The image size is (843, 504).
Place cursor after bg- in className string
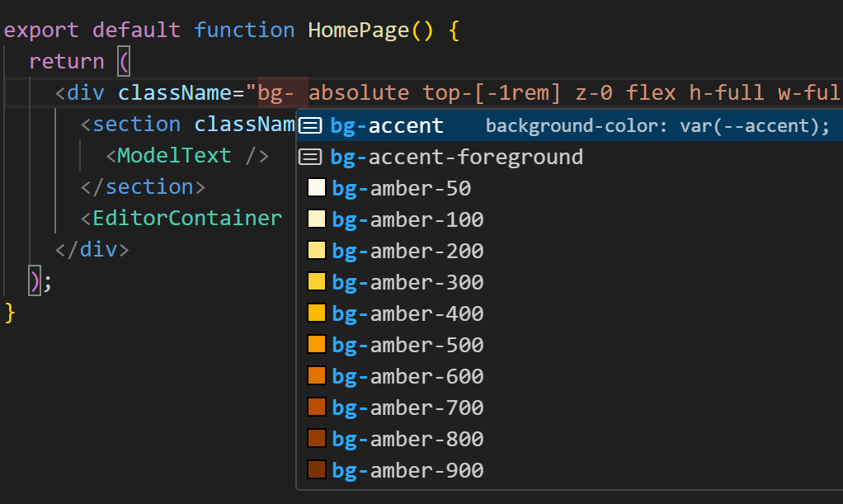click(295, 93)
